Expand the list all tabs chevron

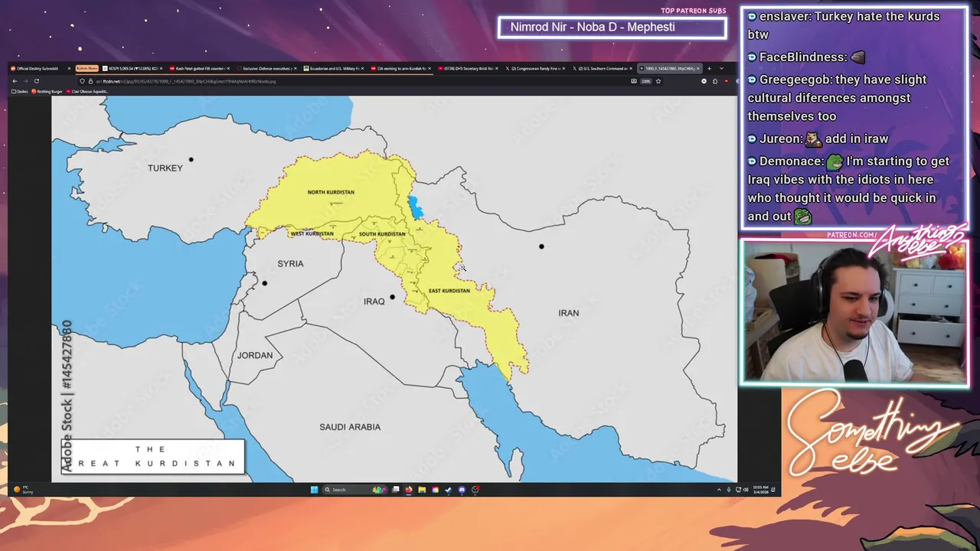[721, 68]
